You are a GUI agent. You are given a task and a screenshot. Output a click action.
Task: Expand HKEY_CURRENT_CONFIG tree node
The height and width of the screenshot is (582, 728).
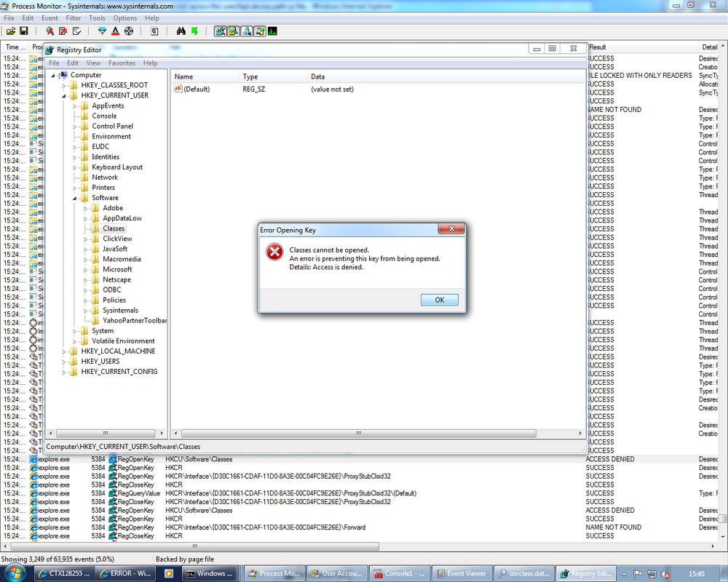(64, 372)
